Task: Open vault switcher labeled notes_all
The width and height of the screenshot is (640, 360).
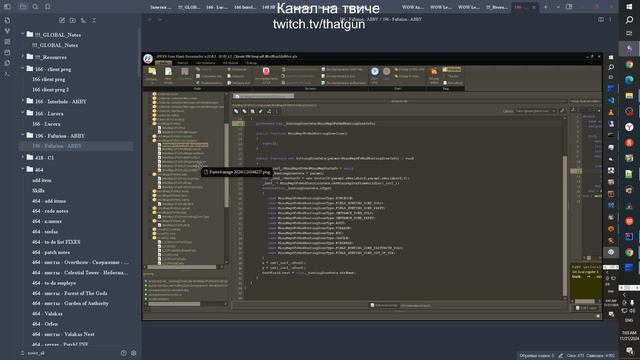Action: point(33,353)
